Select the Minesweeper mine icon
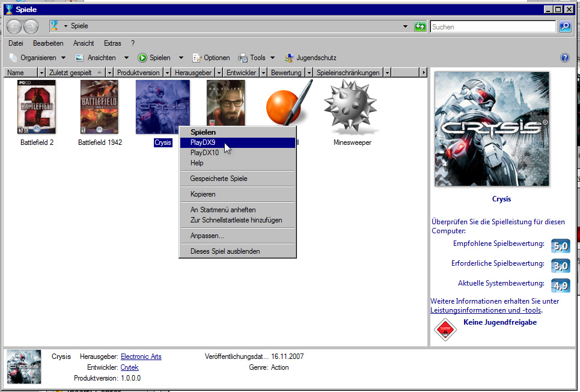The width and height of the screenshot is (580, 392). 350,106
